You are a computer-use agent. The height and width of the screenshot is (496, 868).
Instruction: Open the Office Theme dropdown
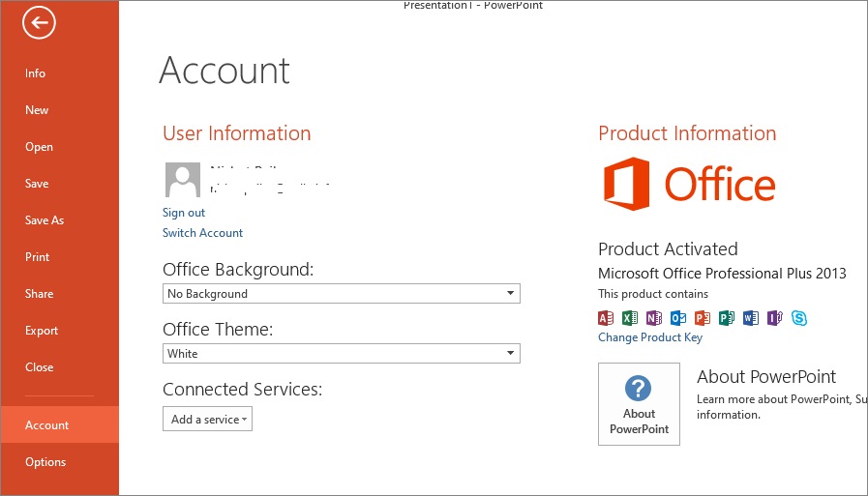tap(341, 353)
